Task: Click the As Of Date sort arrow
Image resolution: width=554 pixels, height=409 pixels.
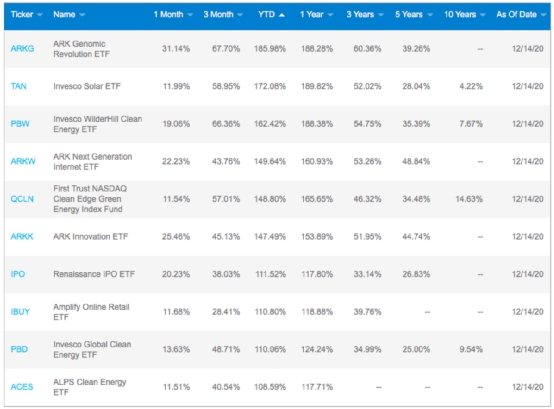Action: [x=544, y=15]
